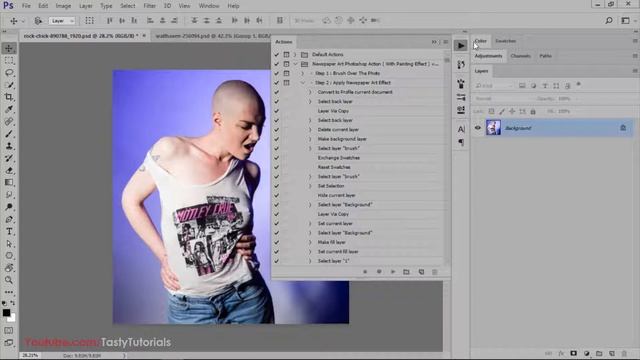Expand the Set Selection step

pos(310,186)
